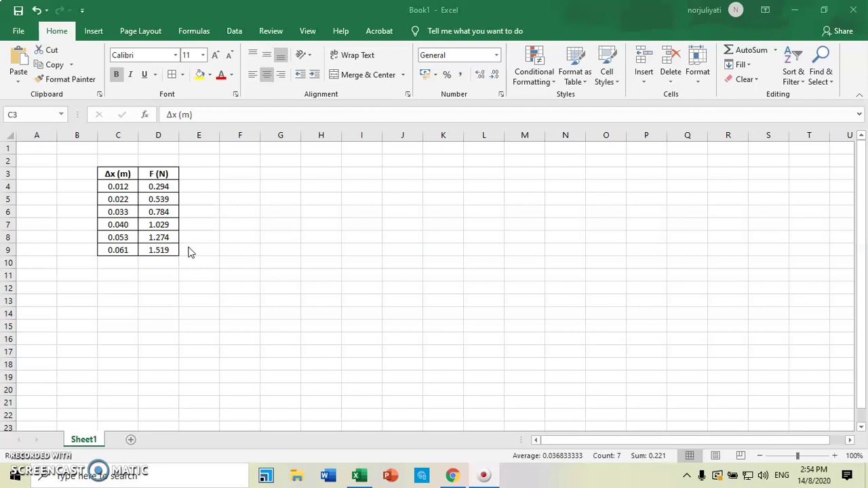Screen dimensions: 868x488
Task: Go to the View tab
Action: 308,31
